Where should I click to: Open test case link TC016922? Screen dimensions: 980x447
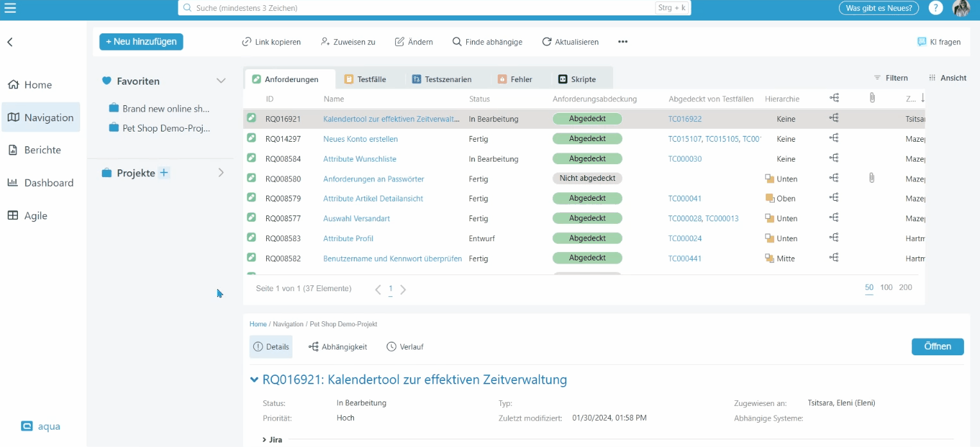tap(685, 119)
